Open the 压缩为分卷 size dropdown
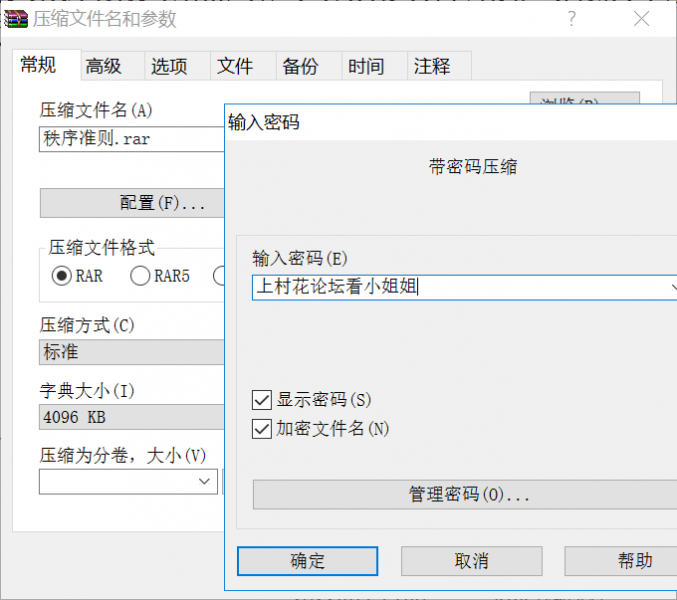This screenshot has height=600, width=677. [x=205, y=482]
